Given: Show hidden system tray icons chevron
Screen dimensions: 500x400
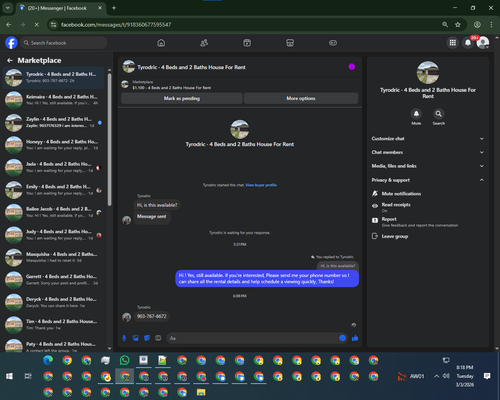Looking at the screenshot, I should click(436, 376).
